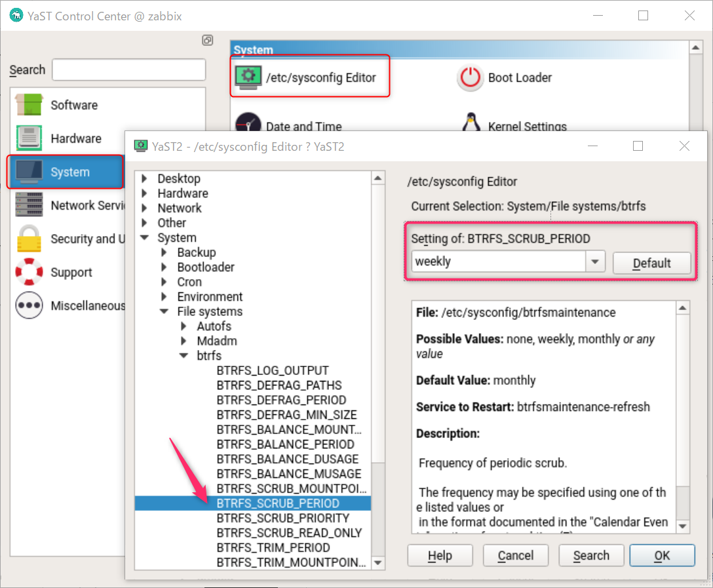
Task: Expand the Hardware tree node arrow
Action: 145,193
